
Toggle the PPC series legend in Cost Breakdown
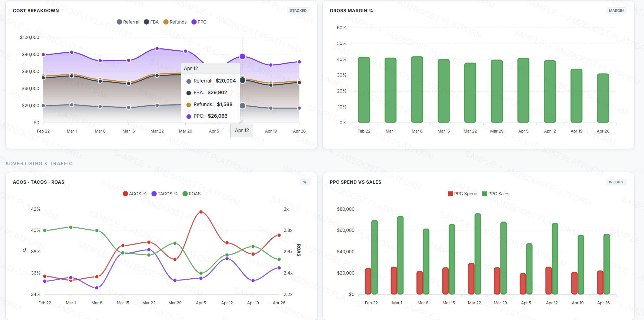[x=199, y=22]
